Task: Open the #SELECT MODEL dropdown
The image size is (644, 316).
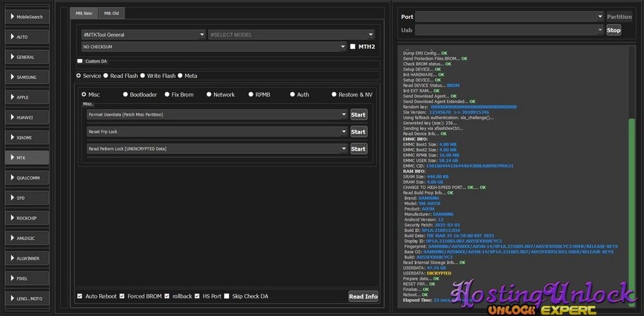Action: coord(292,35)
